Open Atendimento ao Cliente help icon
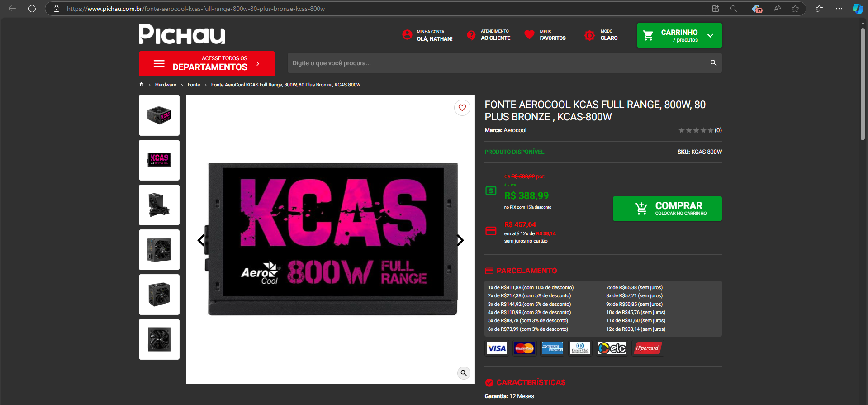The width and height of the screenshot is (868, 405). (471, 35)
